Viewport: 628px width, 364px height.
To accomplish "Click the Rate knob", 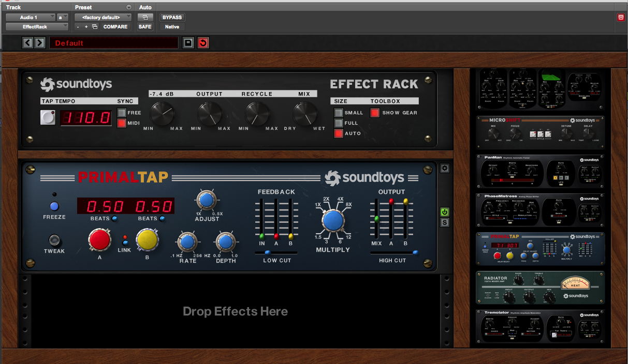I will (x=188, y=241).
